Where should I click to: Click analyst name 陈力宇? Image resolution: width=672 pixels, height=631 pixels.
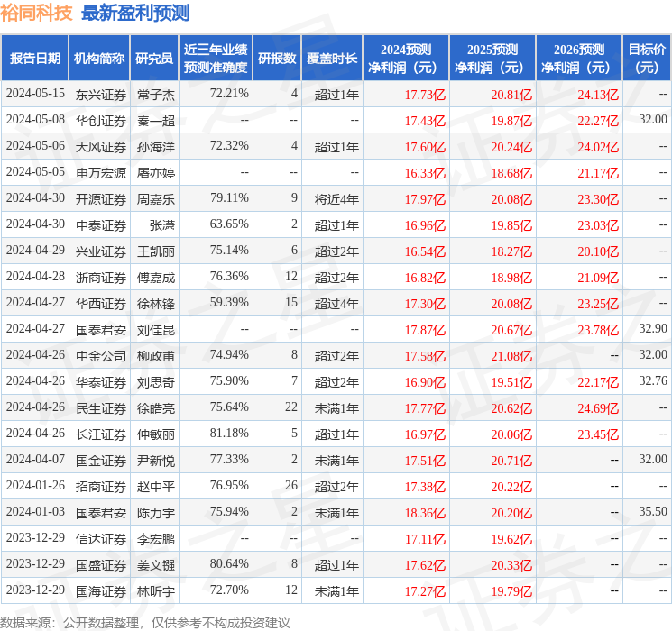click(x=156, y=513)
